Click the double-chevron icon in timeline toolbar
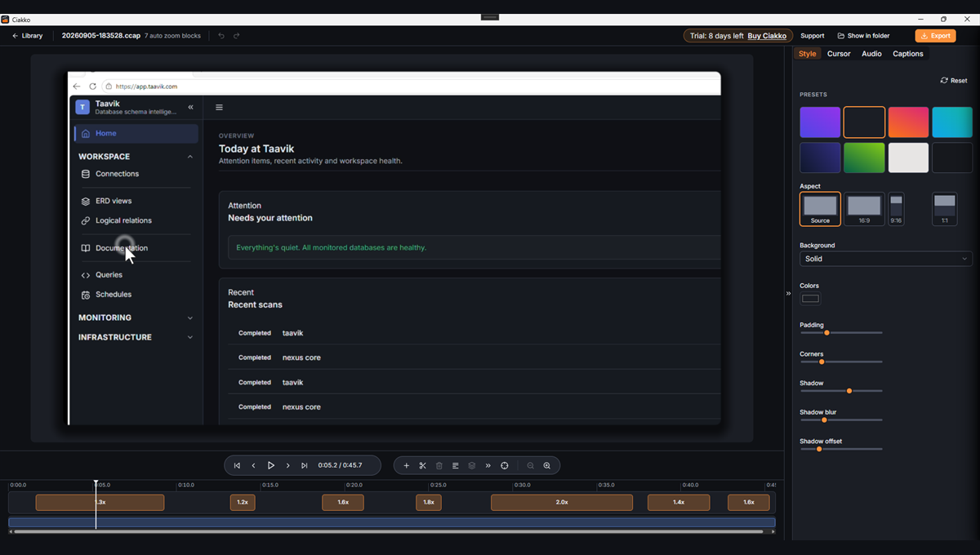This screenshot has height=555, width=980. 488,465
